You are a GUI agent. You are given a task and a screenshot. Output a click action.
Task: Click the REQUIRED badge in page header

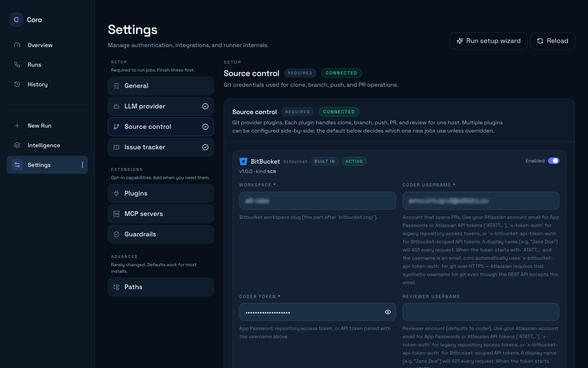(x=300, y=73)
